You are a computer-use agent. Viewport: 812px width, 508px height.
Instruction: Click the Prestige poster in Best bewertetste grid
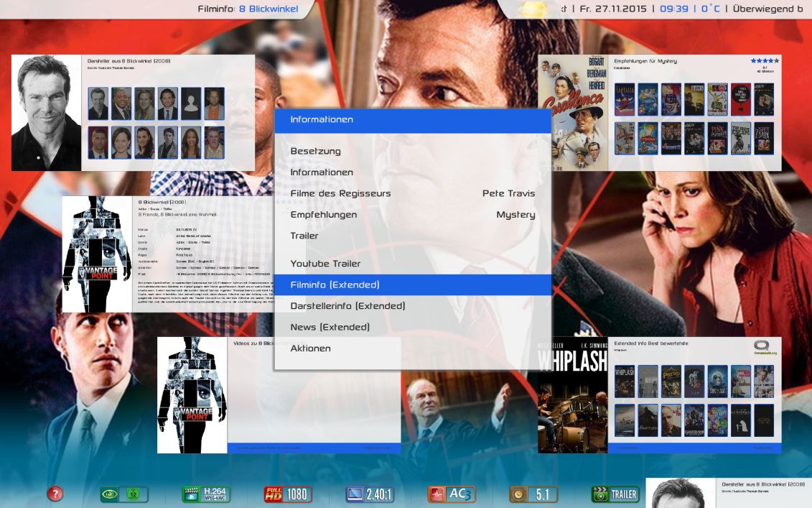[x=671, y=381]
